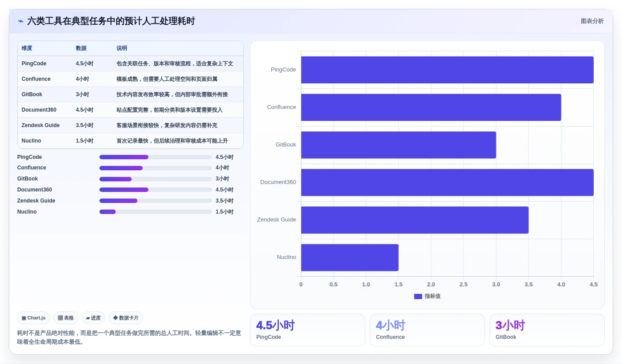Click the footnote starting with 耗时不是产品绝对性能
The height and width of the screenshot is (364, 622).
129,338
